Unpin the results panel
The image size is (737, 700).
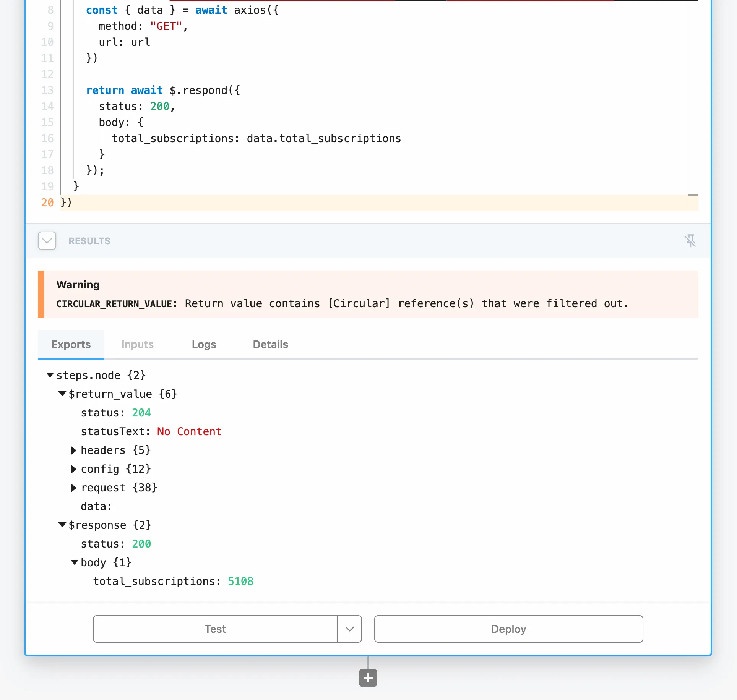(690, 241)
